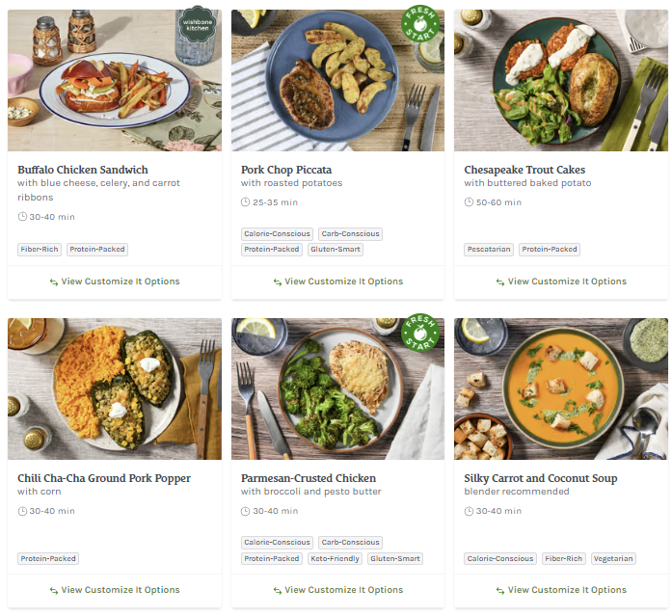Click the Fresh Start badge on Pork Chop Piccata
672x616 pixels.
[x=419, y=25]
